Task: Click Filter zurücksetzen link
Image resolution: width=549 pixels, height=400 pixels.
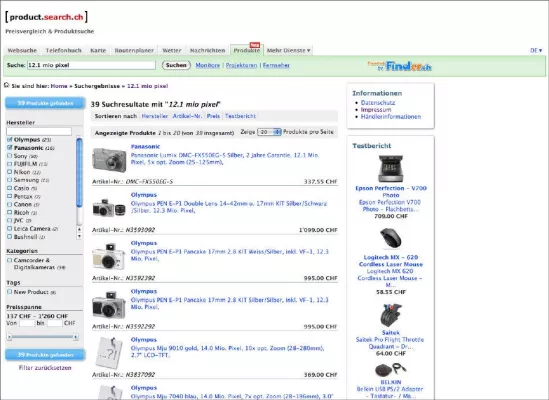Action: pyautogui.click(x=45, y=368)
